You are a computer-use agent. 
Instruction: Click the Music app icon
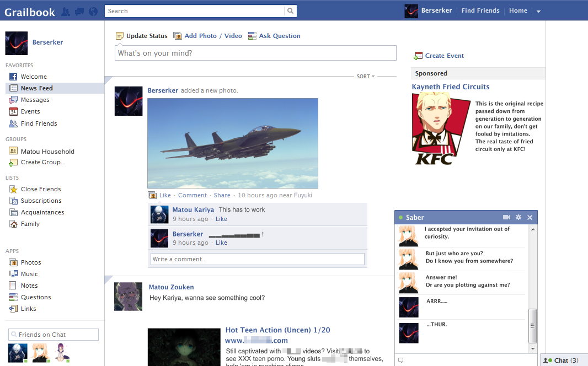point(13,274)
